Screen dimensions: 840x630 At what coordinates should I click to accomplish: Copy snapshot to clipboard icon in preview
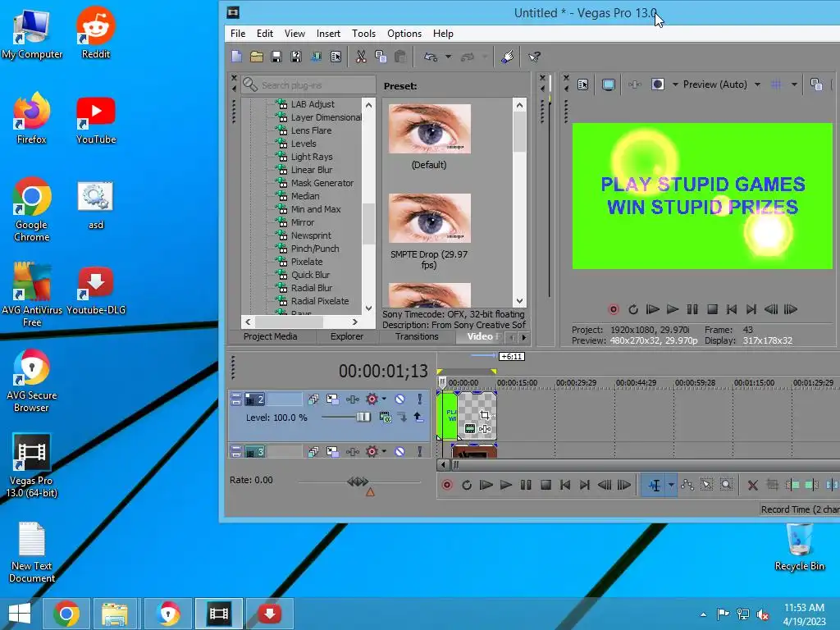(x=816, y=84)
